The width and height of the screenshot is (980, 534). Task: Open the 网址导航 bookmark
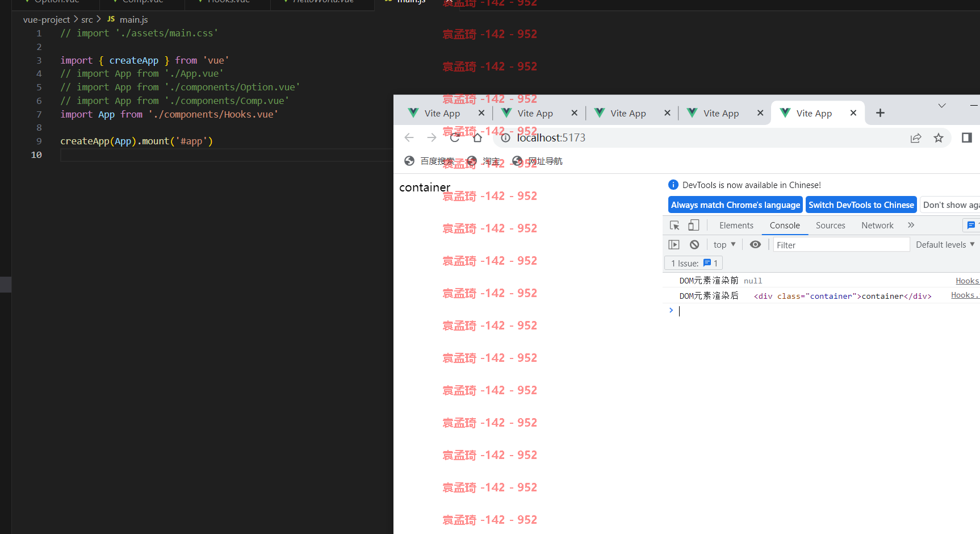[537, 161]
